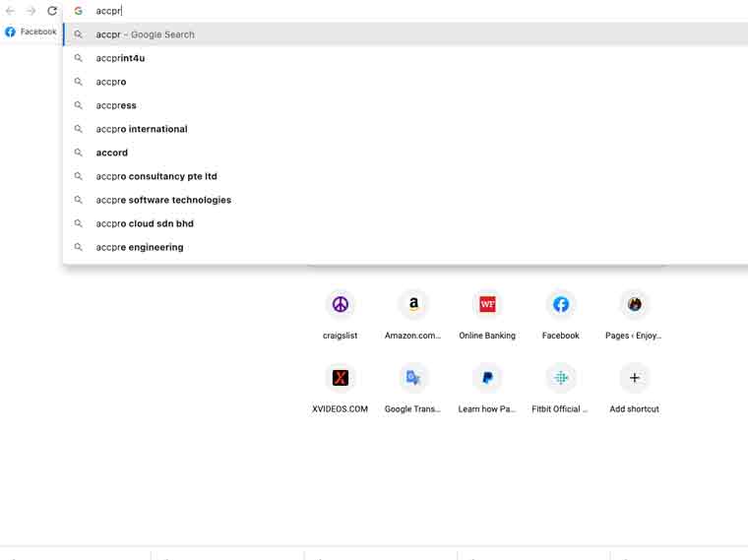Pick accpro consultancy pte ltd suggestion

(156, 176)
